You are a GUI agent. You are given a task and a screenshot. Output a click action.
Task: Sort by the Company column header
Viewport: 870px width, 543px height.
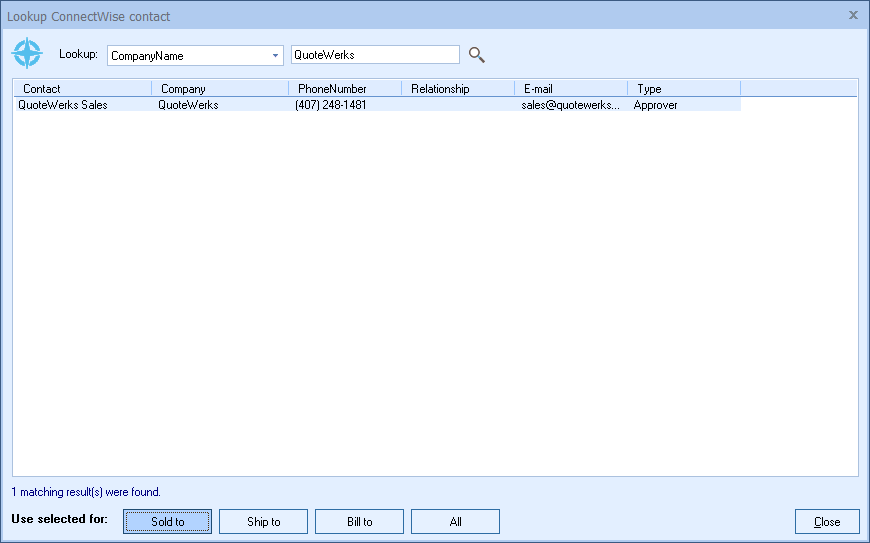point(220,89)
